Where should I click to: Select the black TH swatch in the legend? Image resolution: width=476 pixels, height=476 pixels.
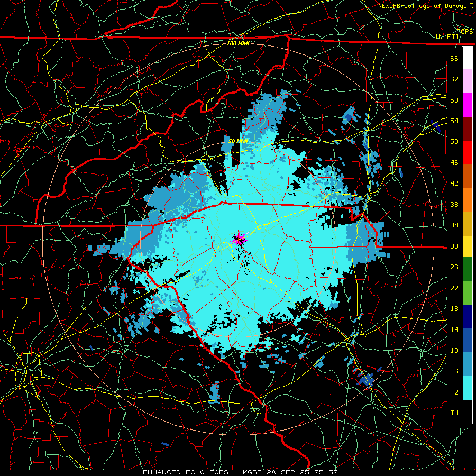click(467, 411)
